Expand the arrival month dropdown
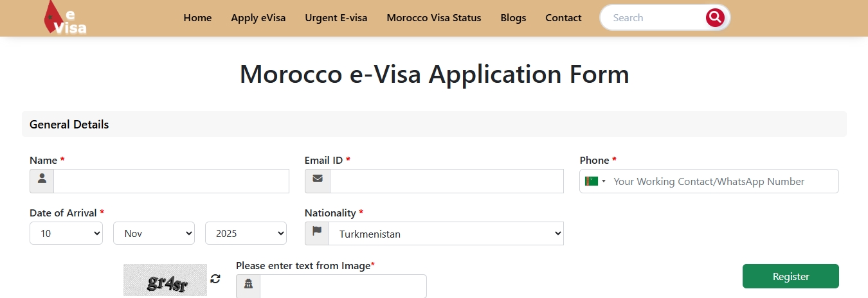868x298 pixels. tap(154, 234)
